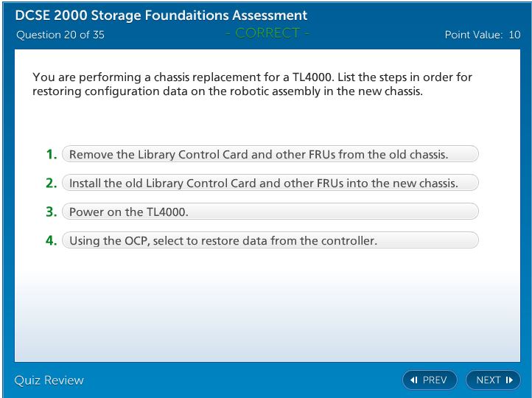Click the green number 4 label

click(x=52, y=241)
